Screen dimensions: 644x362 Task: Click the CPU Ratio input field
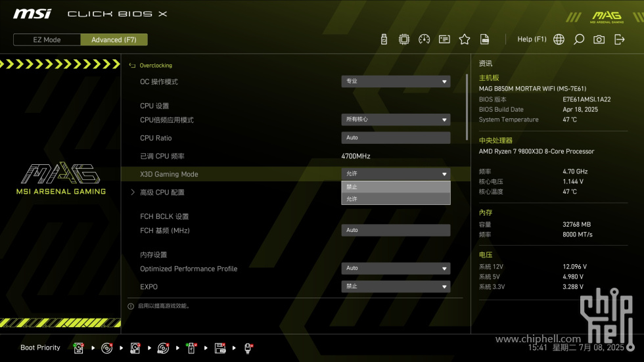point(396,138)
